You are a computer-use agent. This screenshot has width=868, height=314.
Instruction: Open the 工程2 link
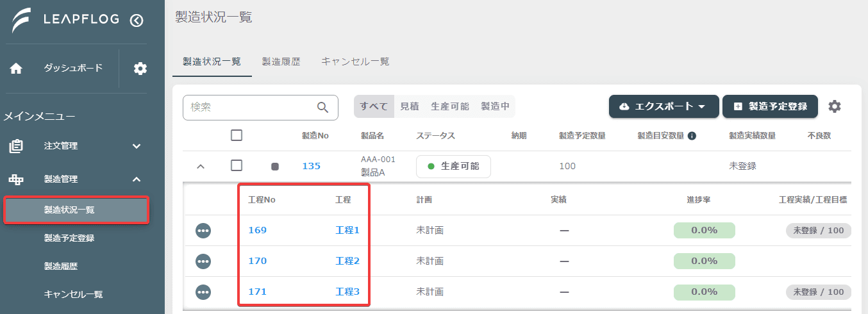pos(347,261)
